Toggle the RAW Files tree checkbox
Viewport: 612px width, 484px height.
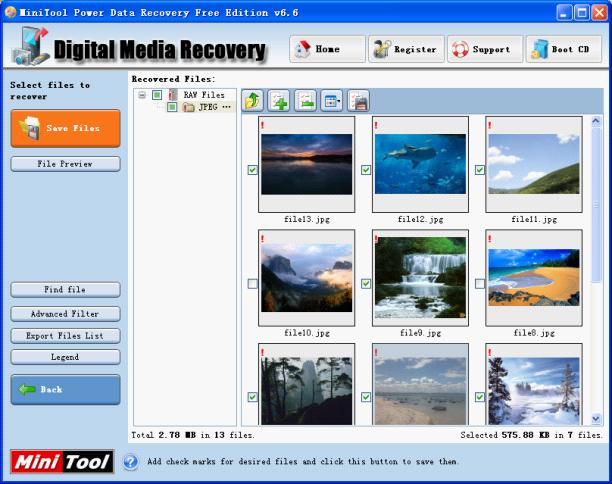coord(157,95)
